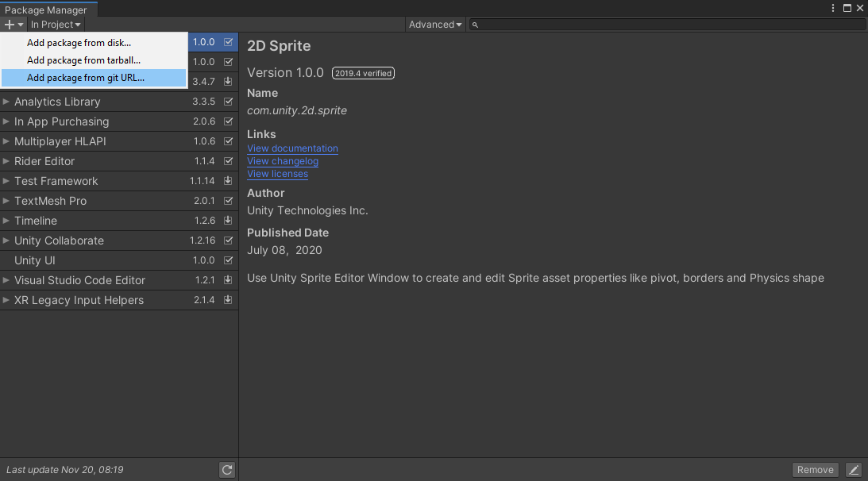Open the Advanced dropdown menu
868x481 pixels.
(435, 25)
